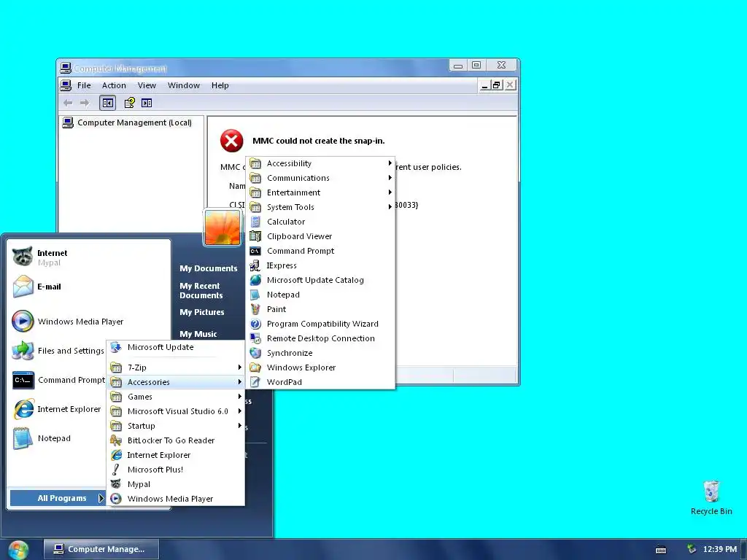Open Internet Explorer in All Programs list
The width and height of the screenshot is (747, 560).
click(175, 455)
